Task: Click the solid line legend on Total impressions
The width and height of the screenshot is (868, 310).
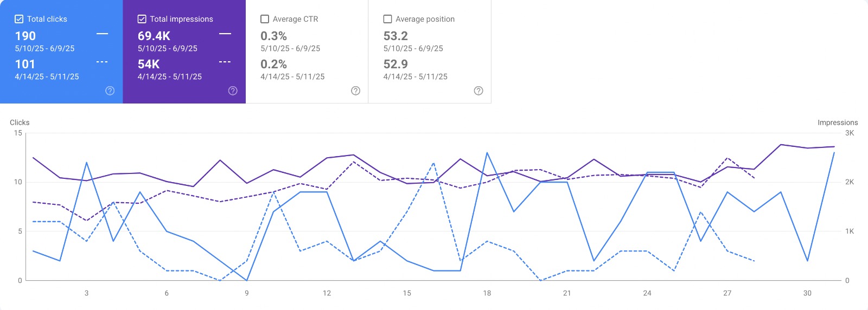Action: (x=225, y=34)
